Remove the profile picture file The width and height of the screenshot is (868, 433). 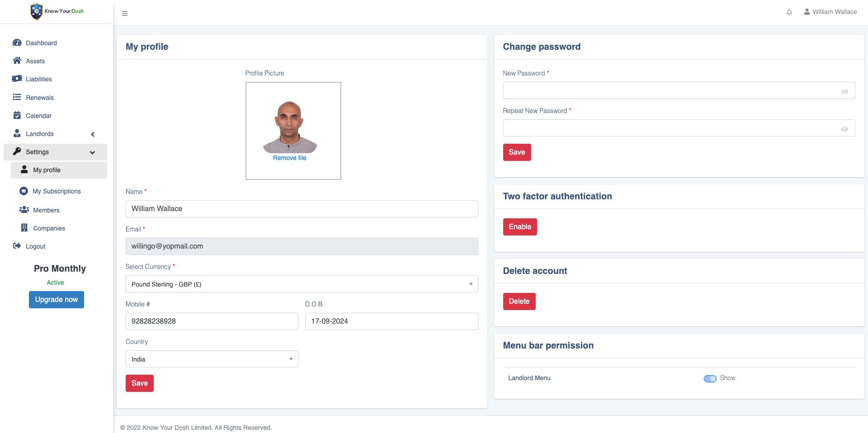[x=289, y=158]
